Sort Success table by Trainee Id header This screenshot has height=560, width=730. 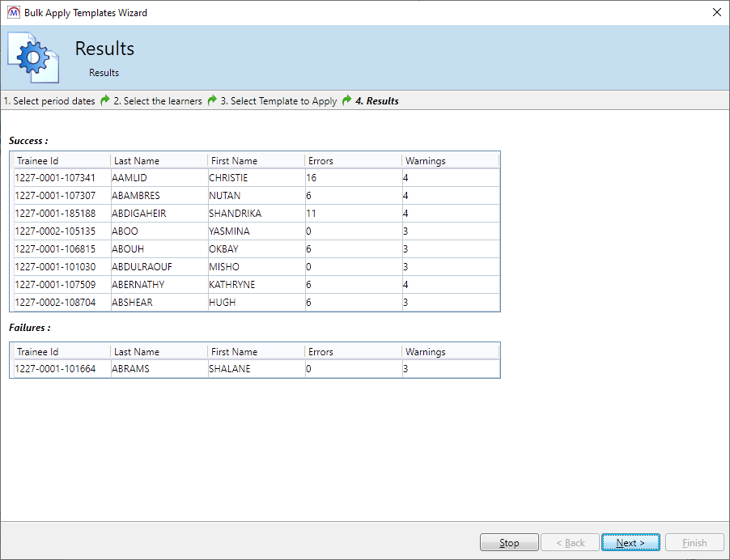click(62, 161)
